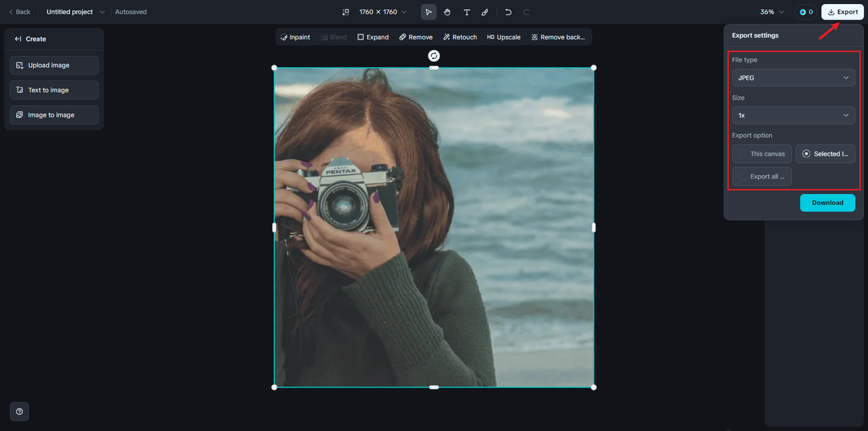Expand the Size 1x dropdown
Image resolution: width=868 pixels, height=431 pixels.
pyautogui.click(x=793, y=115)
